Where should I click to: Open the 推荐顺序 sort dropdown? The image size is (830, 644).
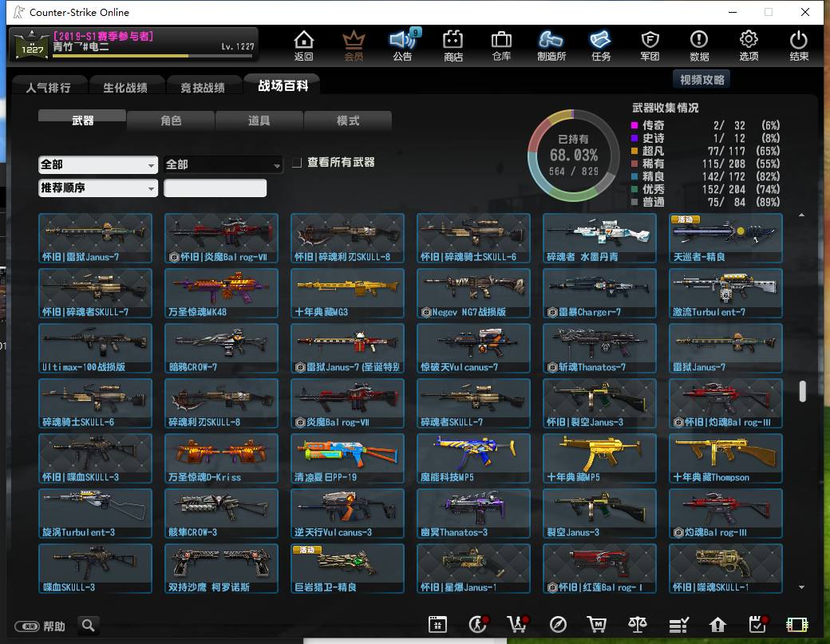[98, 188]
